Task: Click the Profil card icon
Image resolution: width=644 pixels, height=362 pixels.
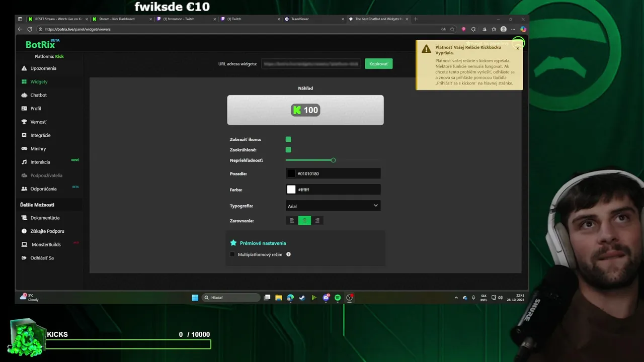Action: 24,109
